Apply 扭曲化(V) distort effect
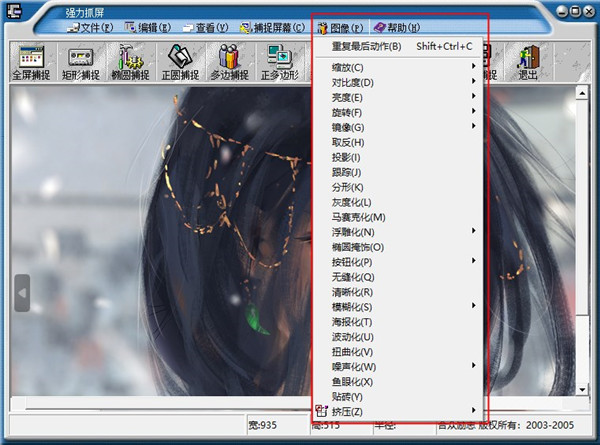The height and width of the screenshot is (445, 600). pyautogui.click(x=398, y=352)
